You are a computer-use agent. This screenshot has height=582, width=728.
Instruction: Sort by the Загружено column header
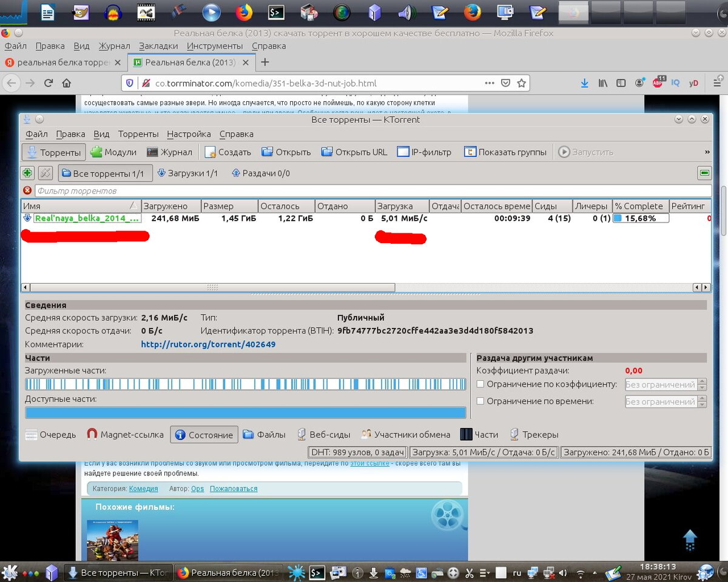point(171,206)
